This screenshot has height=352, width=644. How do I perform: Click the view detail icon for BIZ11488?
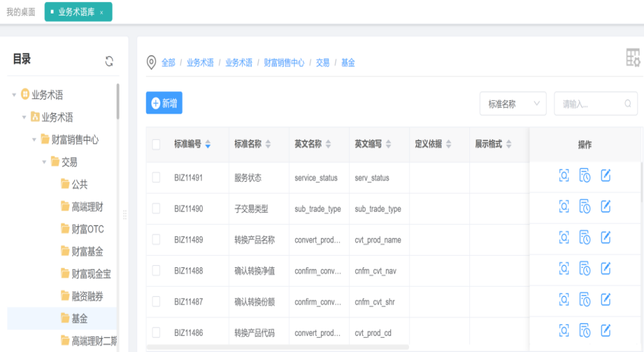pyautogui.click(x=564, y=268)
